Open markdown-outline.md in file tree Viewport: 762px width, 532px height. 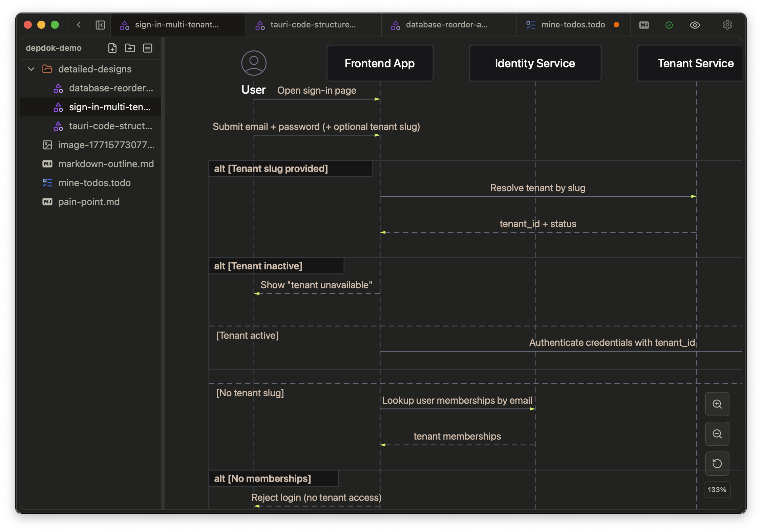[x=106, y=164]
